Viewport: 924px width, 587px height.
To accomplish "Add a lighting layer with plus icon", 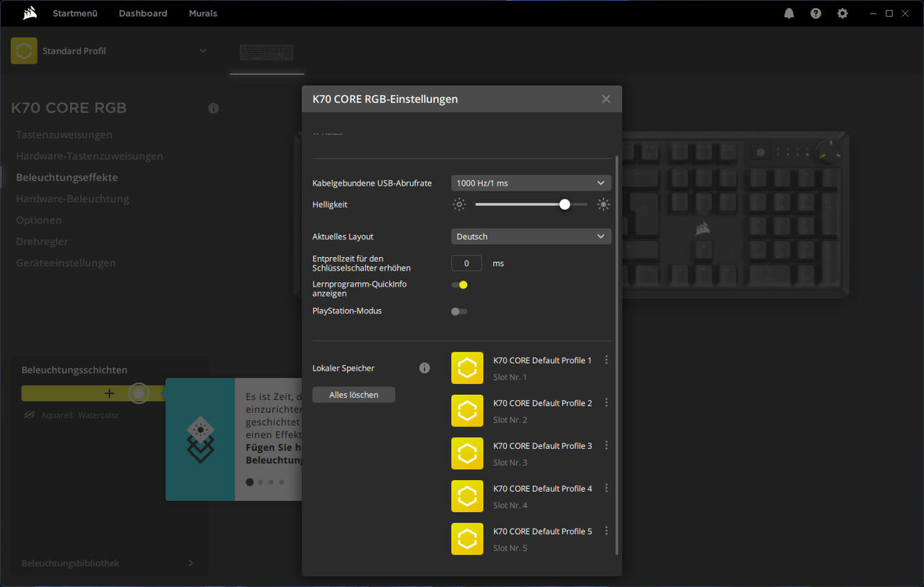I will (x=109, y=393).
